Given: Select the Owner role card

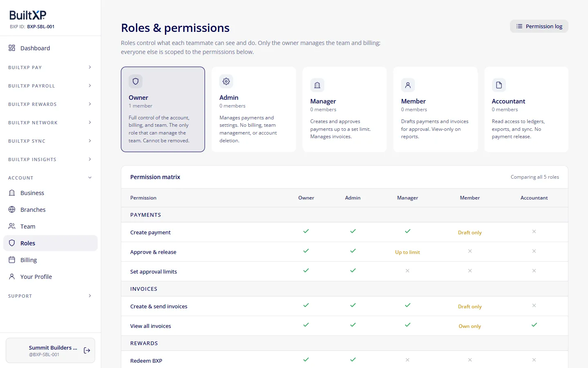Looking at the screenshot, I should [163, 109].
